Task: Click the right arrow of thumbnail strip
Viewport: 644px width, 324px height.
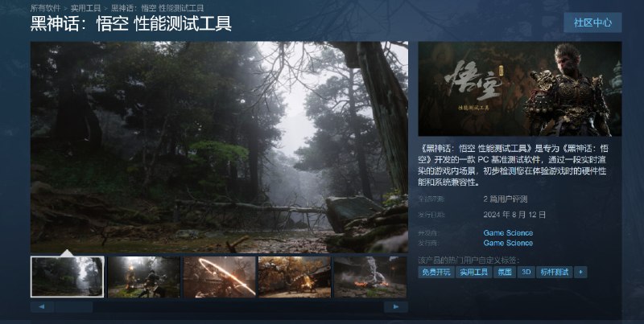Action: 396,307
